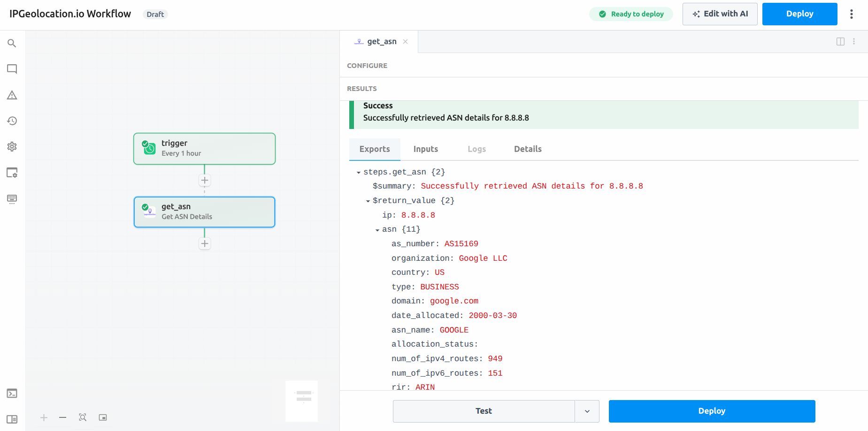Close the get_asn tab
This screenshot has height=431, width=868.
(405, 42)
